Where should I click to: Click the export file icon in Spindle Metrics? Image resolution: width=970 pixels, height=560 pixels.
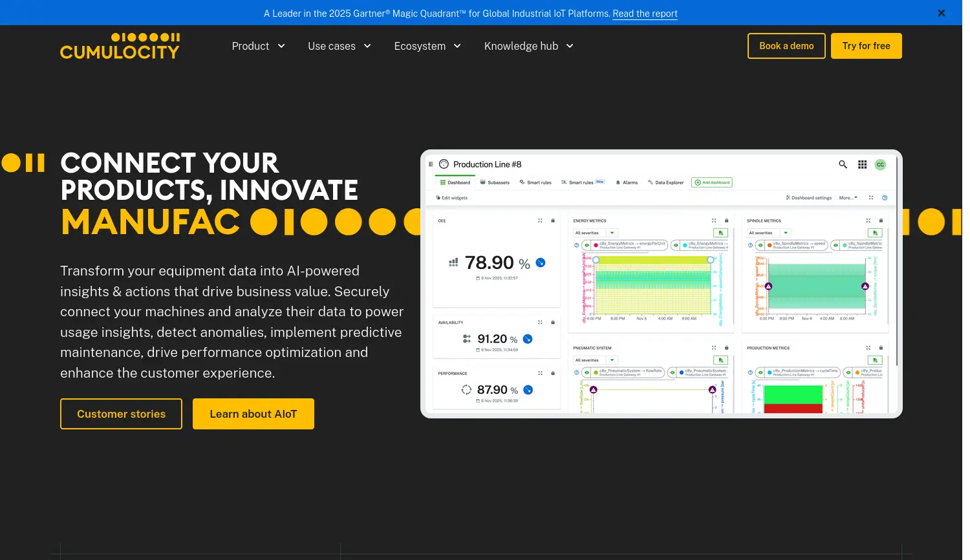tap(875, 233)
